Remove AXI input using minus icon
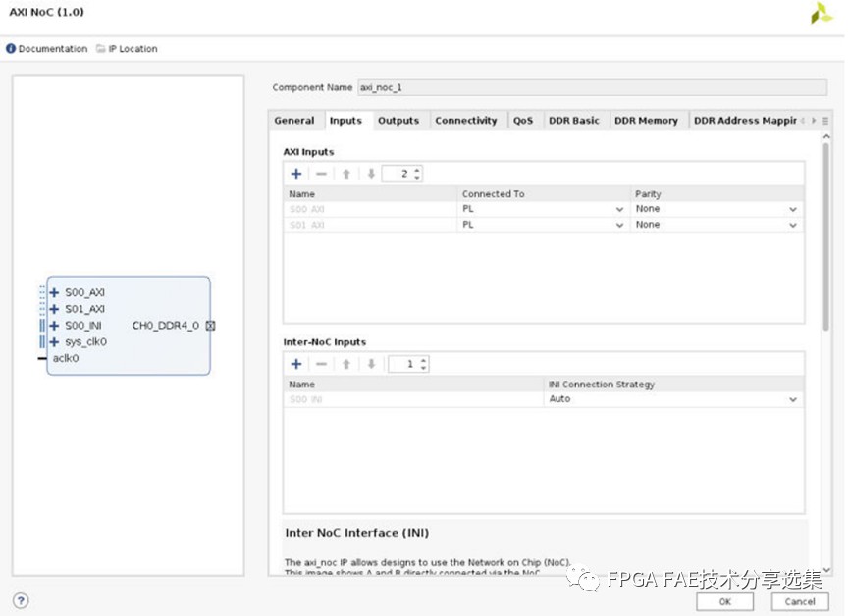The image size is (849, 616). coord(321,174)
